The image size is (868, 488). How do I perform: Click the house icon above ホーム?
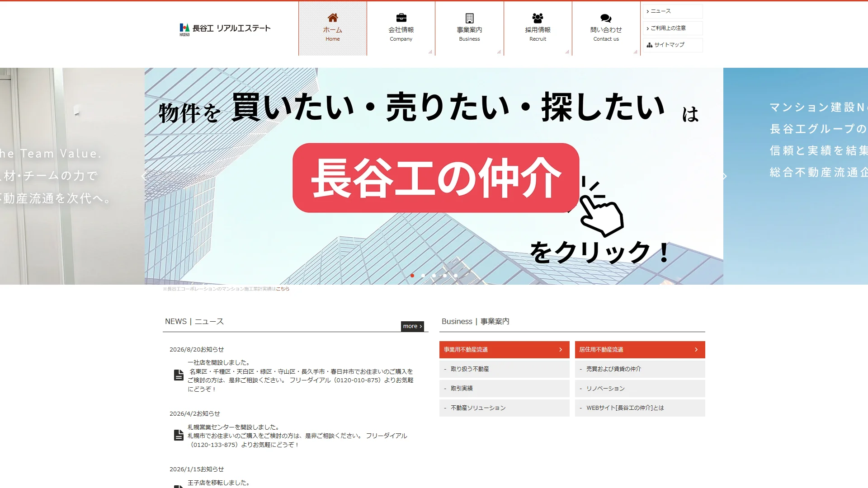pos(333,18)
